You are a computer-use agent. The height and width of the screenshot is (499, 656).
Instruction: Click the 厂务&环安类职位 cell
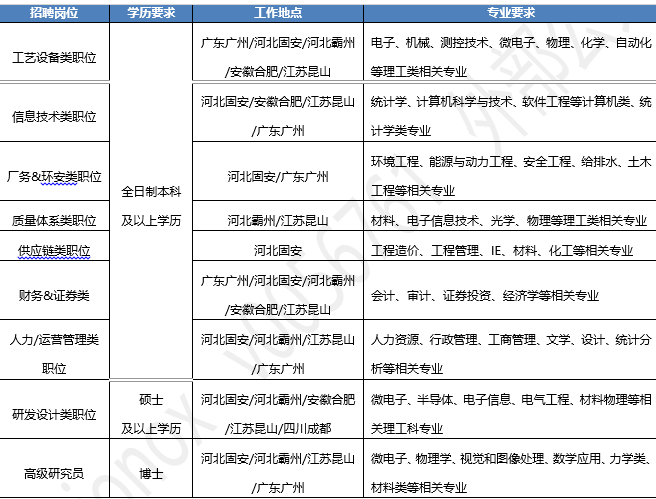pos(55,177)
